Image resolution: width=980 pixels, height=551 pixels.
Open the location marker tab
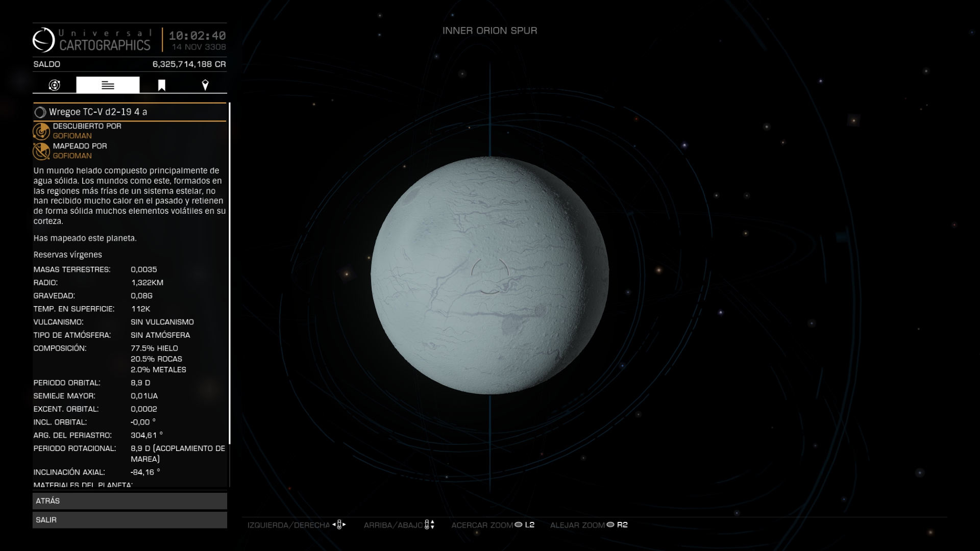(x=205, y=85)
